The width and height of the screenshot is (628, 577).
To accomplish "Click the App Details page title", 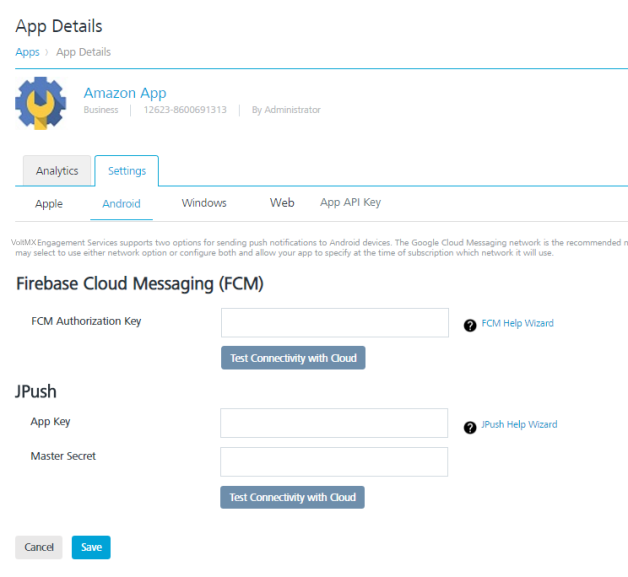I will click(59, 26).
